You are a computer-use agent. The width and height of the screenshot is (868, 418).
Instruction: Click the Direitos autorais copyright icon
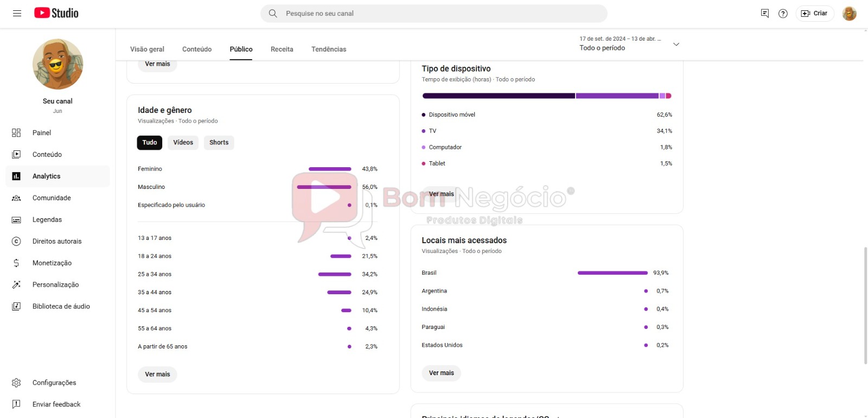[16, 242]
